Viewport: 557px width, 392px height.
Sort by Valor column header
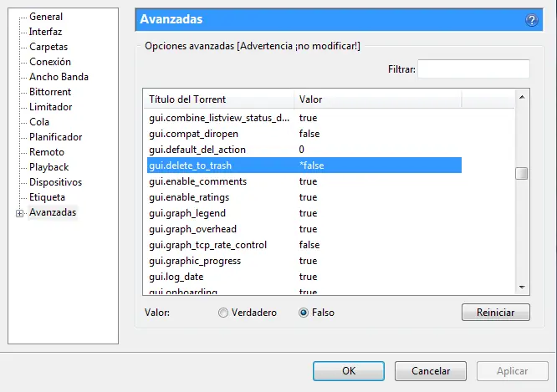378,99
